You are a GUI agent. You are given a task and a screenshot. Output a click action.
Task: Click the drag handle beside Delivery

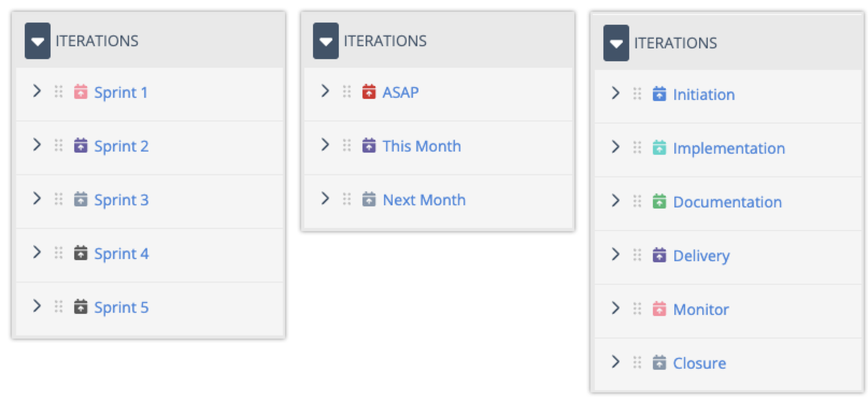637,255
